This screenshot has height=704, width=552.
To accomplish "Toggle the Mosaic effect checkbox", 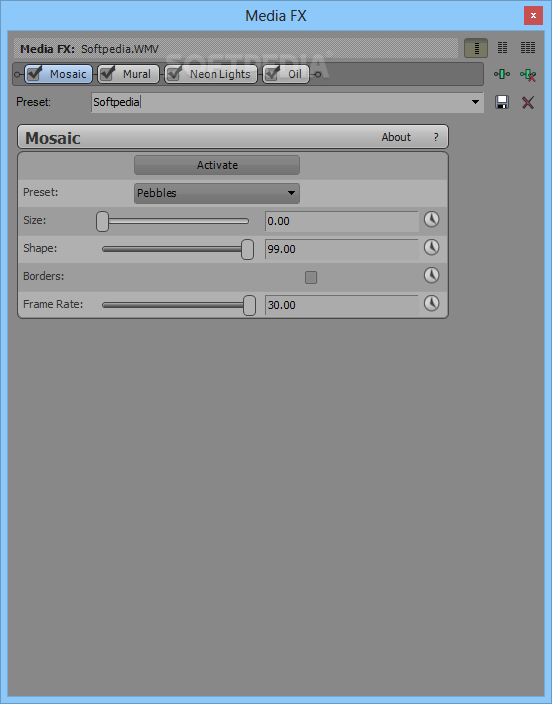I will point(35,74).
